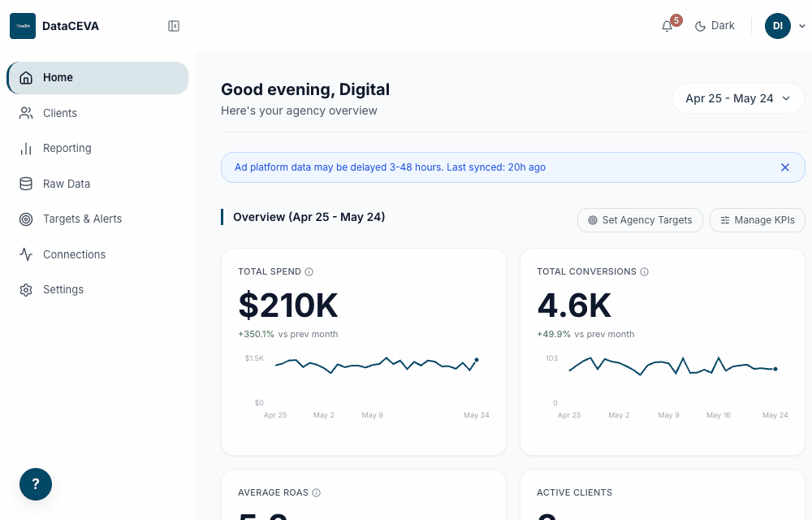Click the 4.6K conversions value
This screenshot has width=812, height=520.
pos(574,305)
